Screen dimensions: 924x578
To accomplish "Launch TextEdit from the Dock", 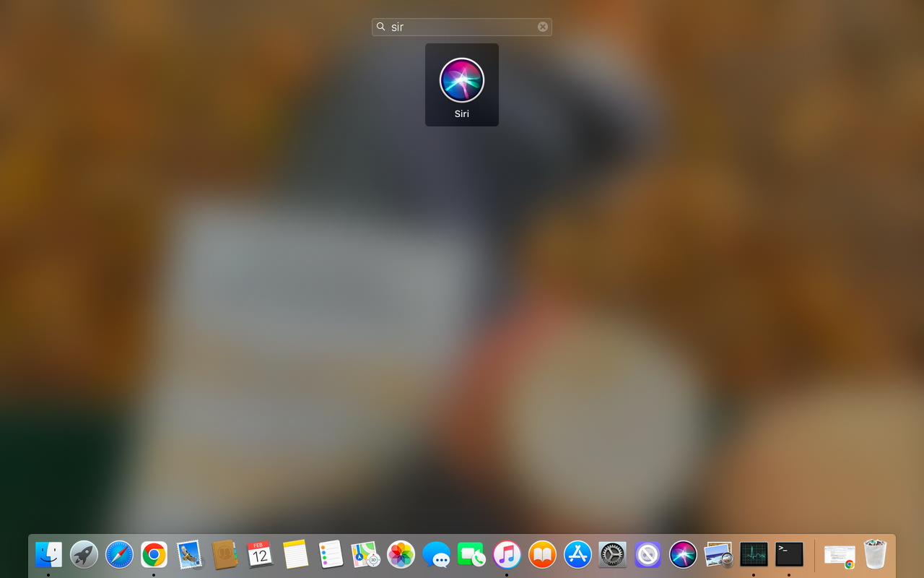I will pyautogui.click(x=295, y=555).
